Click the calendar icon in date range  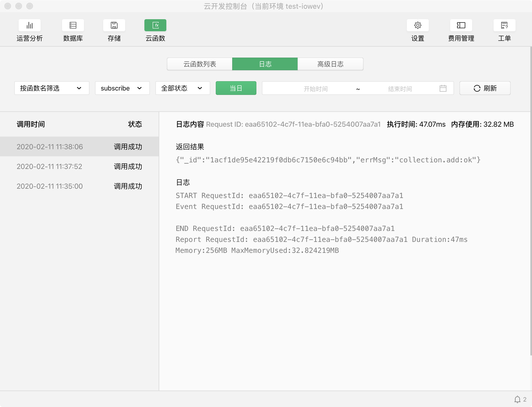443,88
